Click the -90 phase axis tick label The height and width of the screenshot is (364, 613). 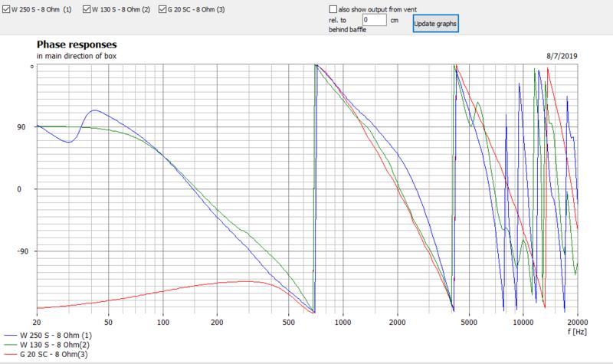[23, 251]
